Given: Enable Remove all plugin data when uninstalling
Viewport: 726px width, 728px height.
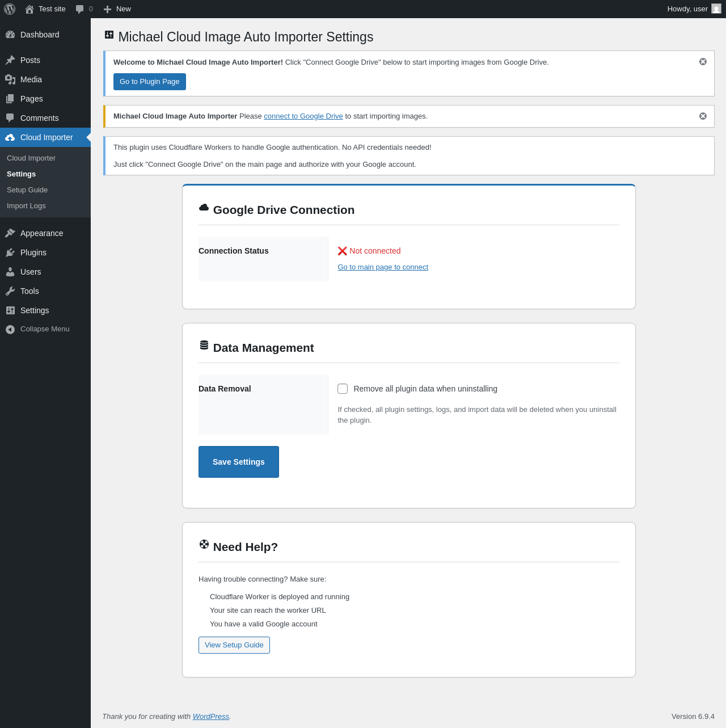Looking at the screenshot, I should pos(343,389).
